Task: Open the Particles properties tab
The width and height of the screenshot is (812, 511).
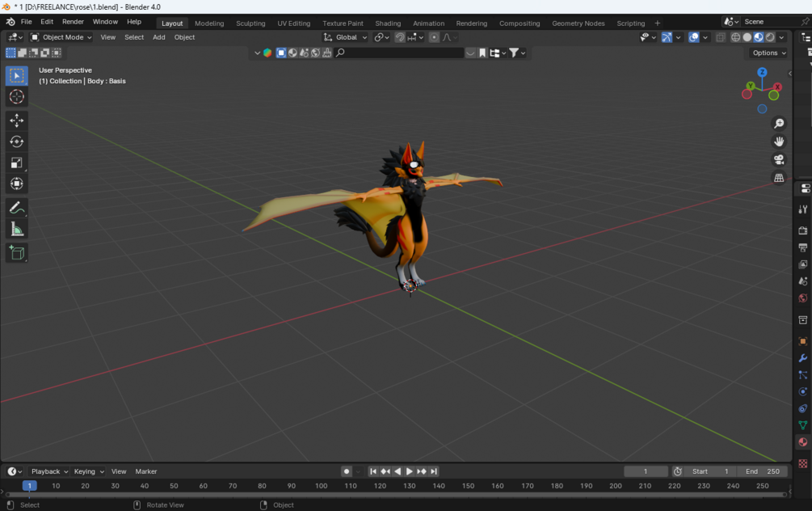Action: point(803,374)
